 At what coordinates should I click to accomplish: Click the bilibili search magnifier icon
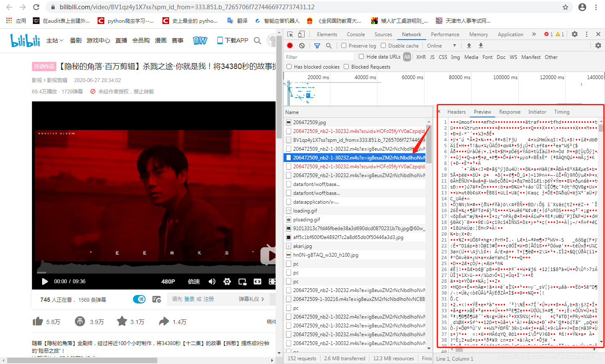[257, 40]
